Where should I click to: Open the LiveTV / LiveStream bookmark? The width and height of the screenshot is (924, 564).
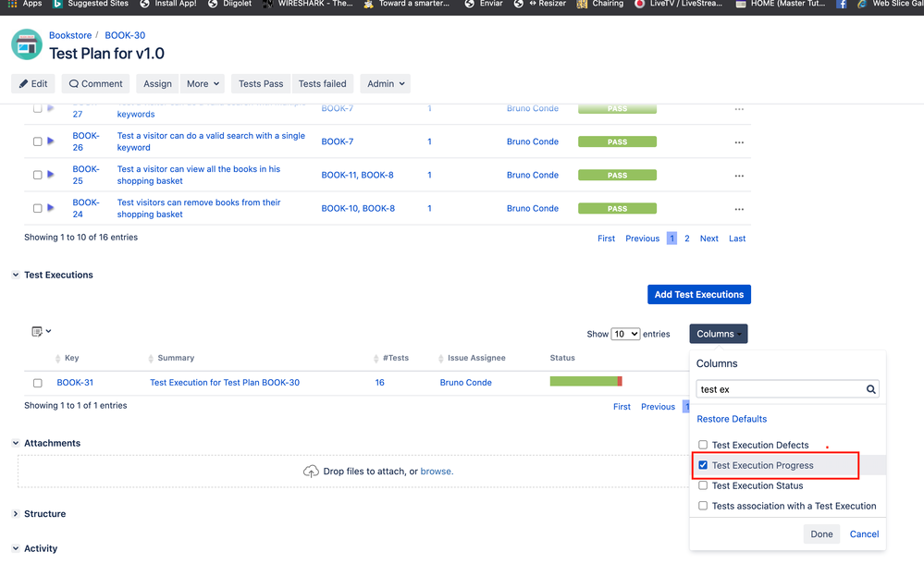[678, 4]
